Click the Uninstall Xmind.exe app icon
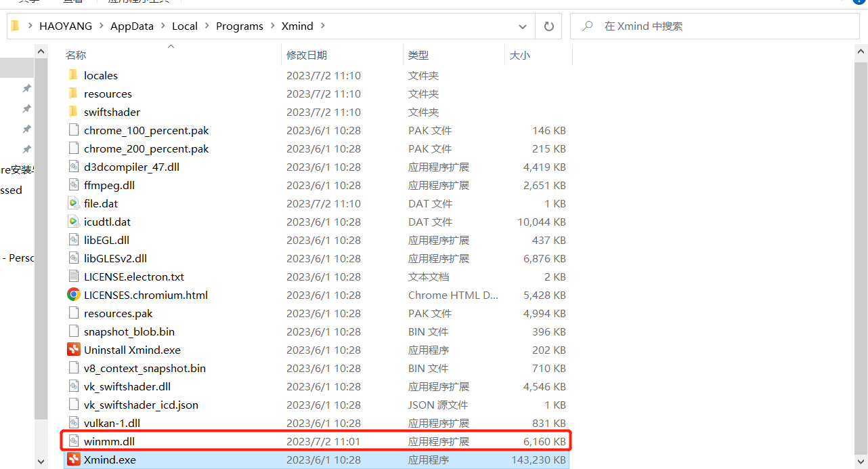The width and height of the screenshot is (868, 469). [73, 350]
